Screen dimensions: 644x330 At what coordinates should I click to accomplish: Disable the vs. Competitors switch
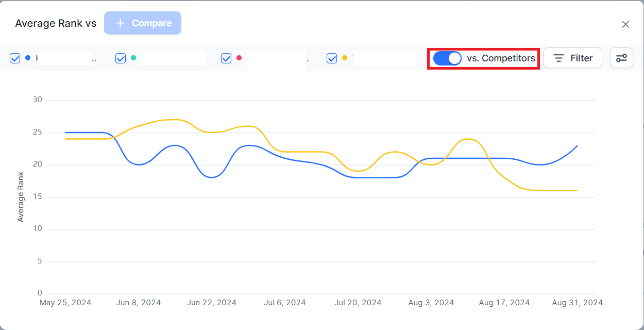447,58
